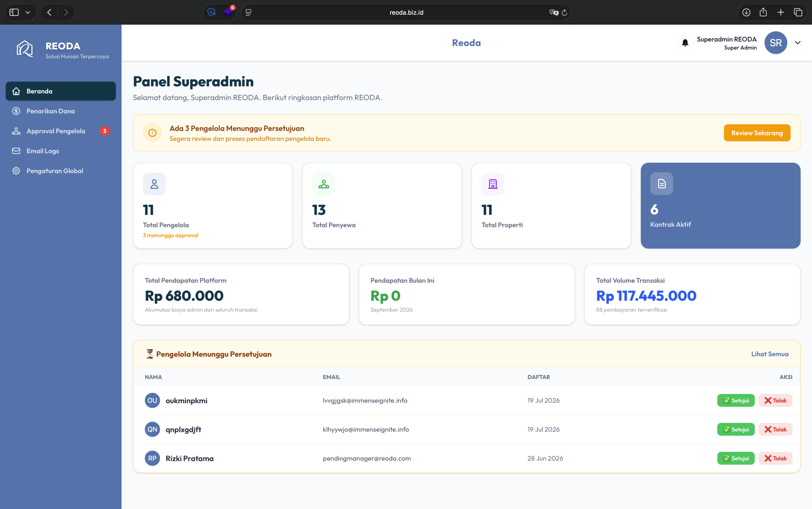Screen dimensions: 812x509
Task: Expand the user profile dropdown chevron
Action: tap(797, 43)
